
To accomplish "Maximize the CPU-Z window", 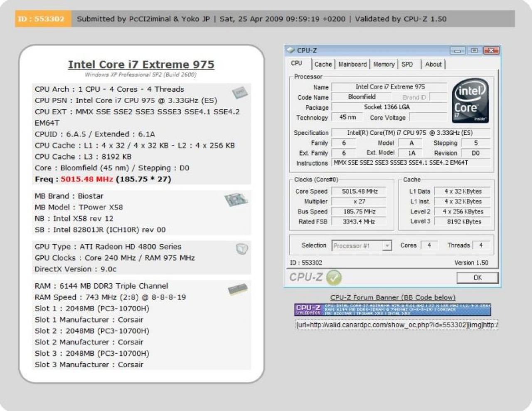I will click(474, 50).
